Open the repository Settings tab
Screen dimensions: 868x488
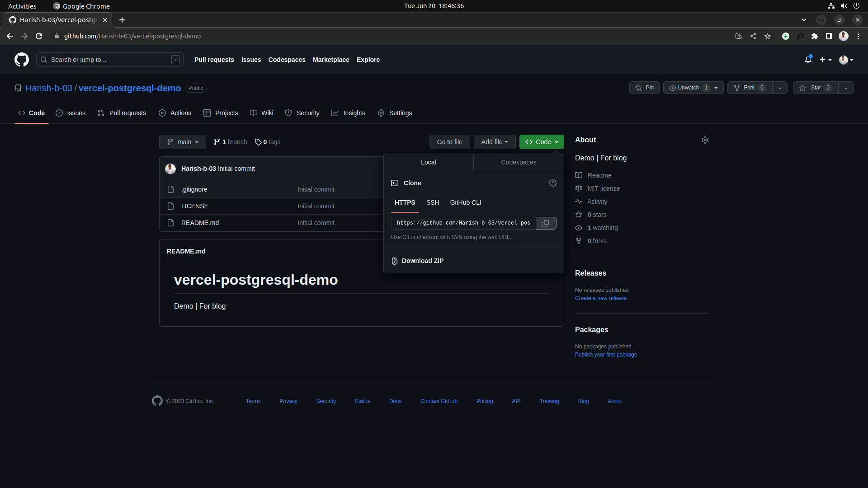pos(395,113)
